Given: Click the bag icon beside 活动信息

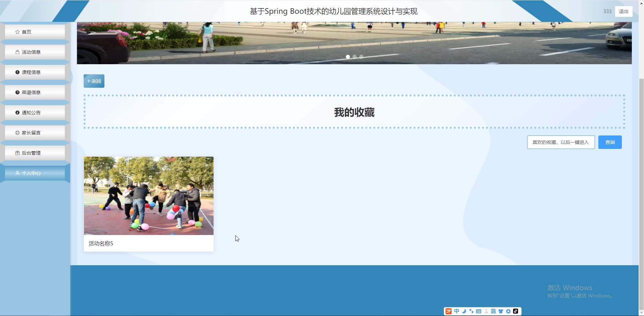Looking at the screenshot, I should click(17, 52).
